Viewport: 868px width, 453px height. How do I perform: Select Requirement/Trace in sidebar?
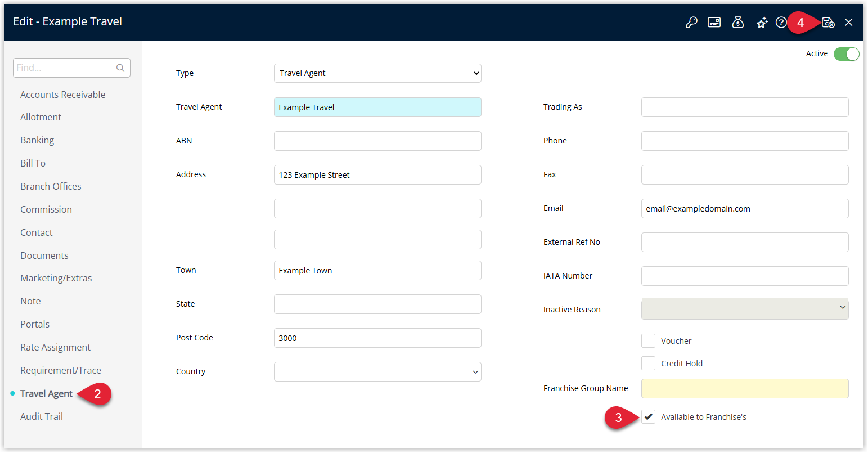[x=61, y=370]
